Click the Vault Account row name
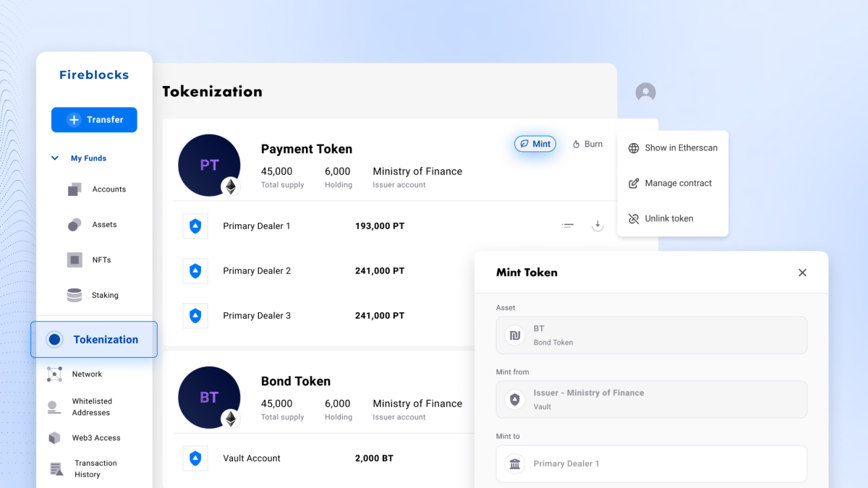 pyautogui.click(x=252, y=458)
